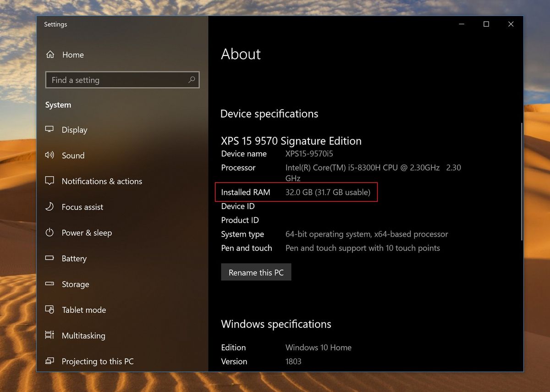This screenshot has width=550, height=392.
Task: Select the Display icon in the sidebar
Action: click(x=49, y=129)
